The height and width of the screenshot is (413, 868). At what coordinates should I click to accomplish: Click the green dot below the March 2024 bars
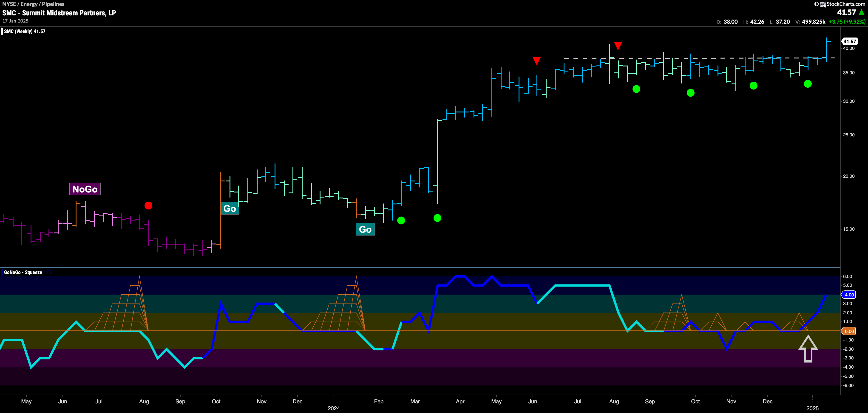coord(437,218)
